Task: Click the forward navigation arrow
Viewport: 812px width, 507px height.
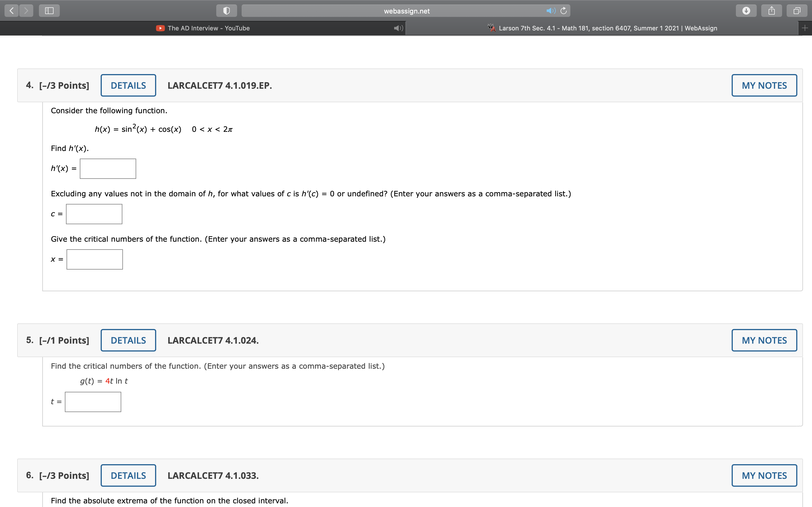Action: [26, 11]
